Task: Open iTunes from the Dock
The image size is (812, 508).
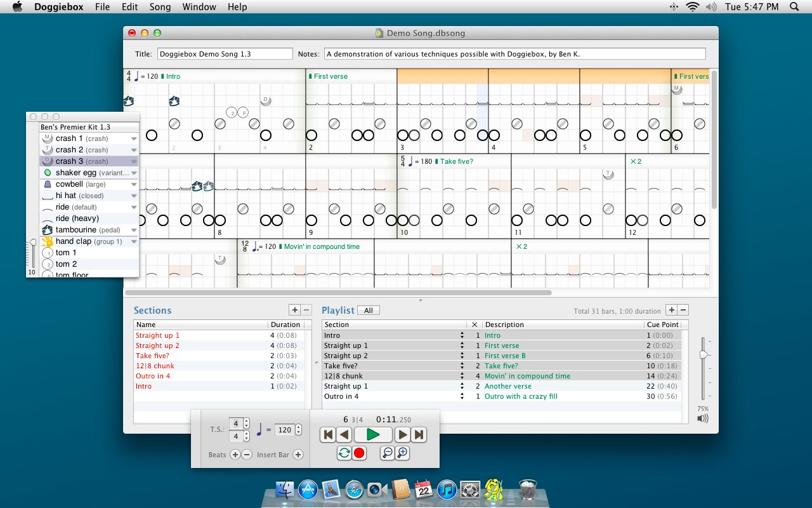Action: tap(447, 490)
